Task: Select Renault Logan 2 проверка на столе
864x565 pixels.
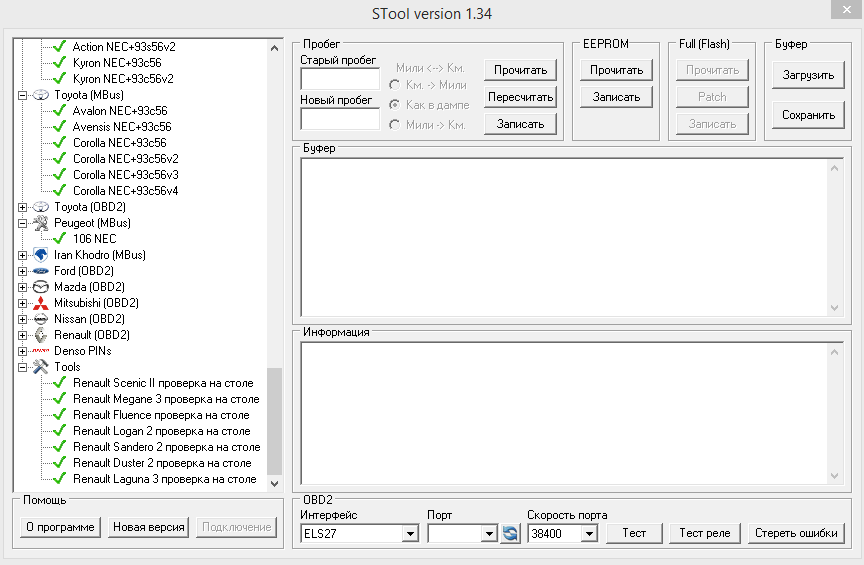Action: pos(161,431)
